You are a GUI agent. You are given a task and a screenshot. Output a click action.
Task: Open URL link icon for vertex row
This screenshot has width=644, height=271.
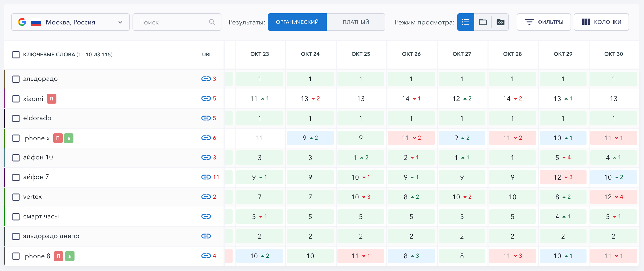pyautogui.click(x=206, y=197)
